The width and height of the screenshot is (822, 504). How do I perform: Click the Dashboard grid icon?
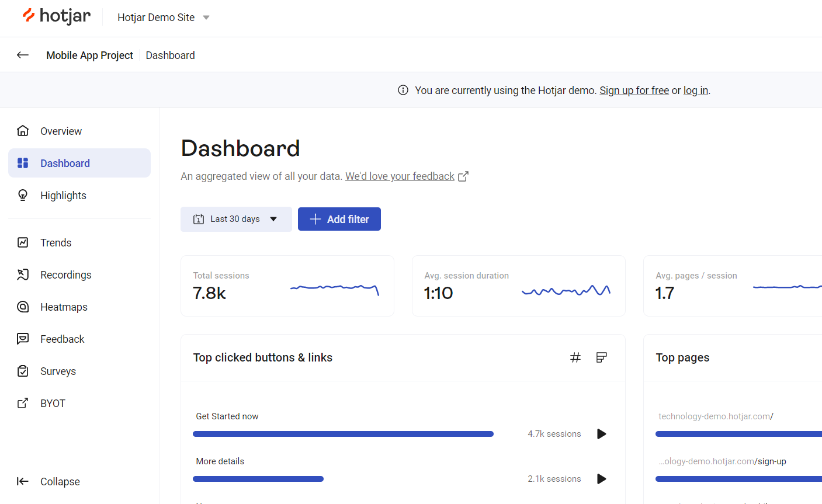click(x=23, y=163)
